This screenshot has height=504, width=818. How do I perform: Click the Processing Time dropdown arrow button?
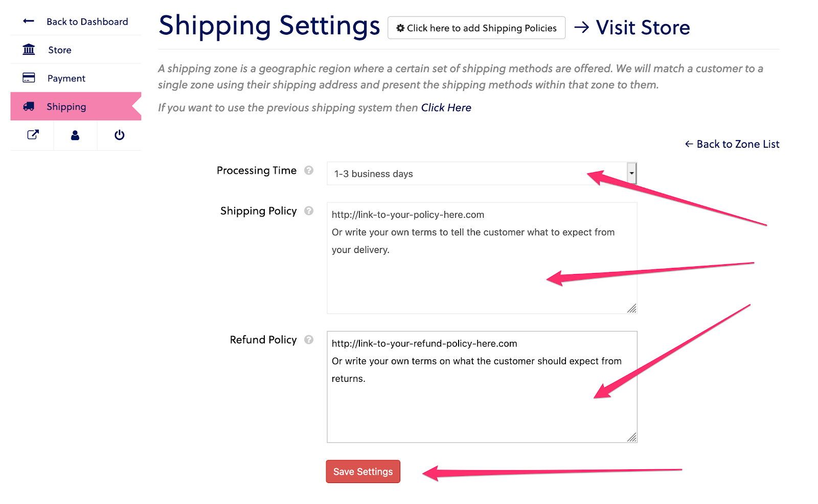coord(632,173)
